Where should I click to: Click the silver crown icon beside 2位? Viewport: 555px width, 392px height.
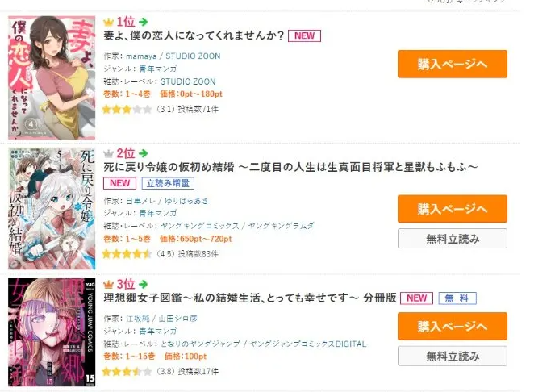point(108,153)
